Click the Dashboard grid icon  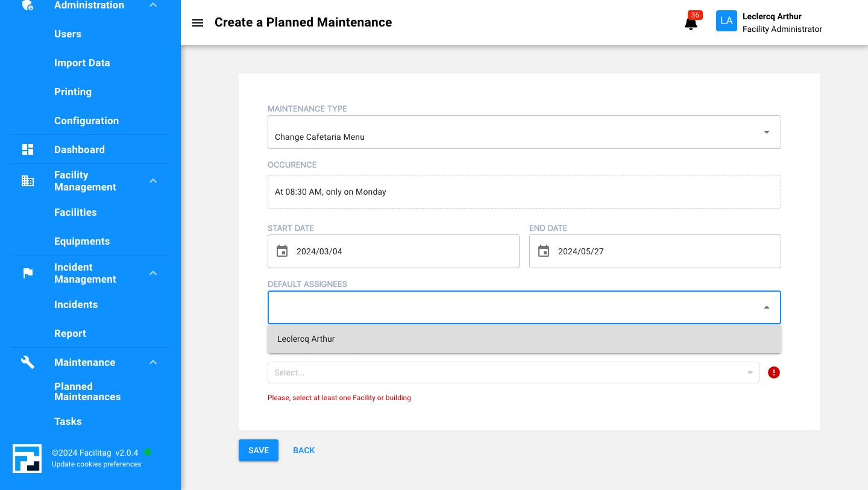point(28,149)
